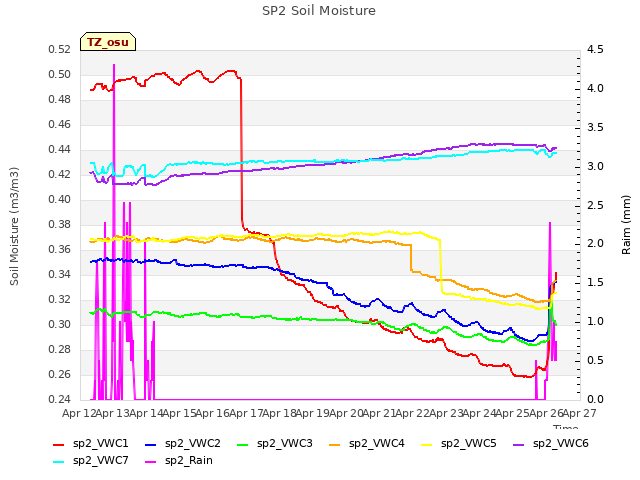This screenshot has width=640, height=480.
Task: Click the sp2_VWC1 legend label
Action: pos(101,444)
